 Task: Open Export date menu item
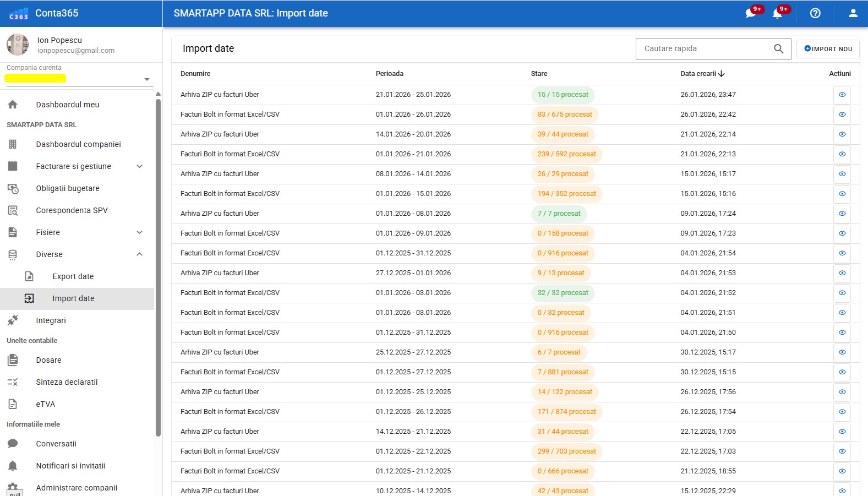pyautogui.click(x=73, y=276)
